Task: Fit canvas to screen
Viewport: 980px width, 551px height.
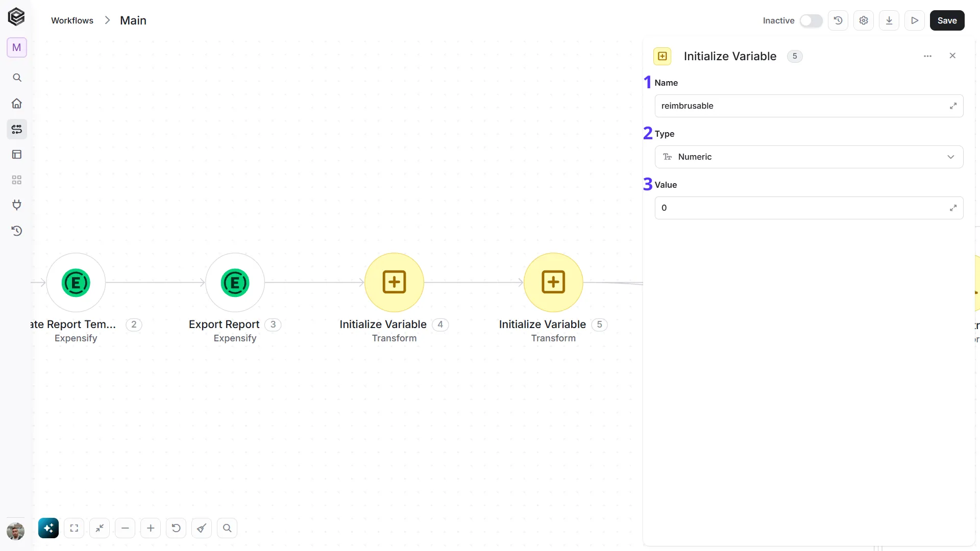Action: tap(74, 528)
